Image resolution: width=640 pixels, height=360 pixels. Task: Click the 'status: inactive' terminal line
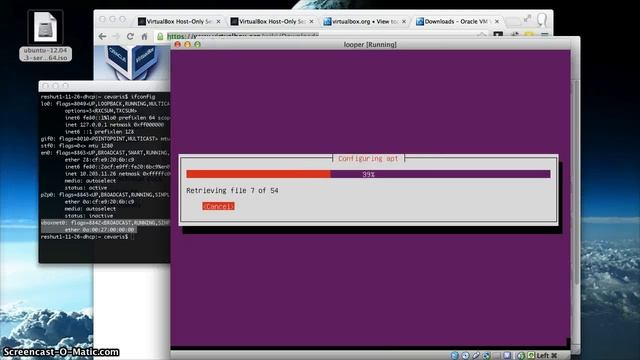(x=89, y=216)
